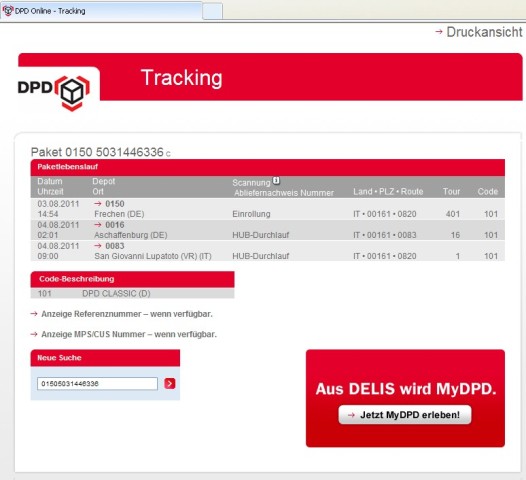Click time 02:01 cell

click(48, 235)
